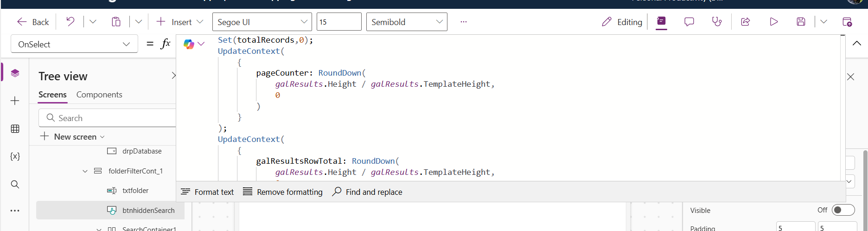This screenshot has width=868, height=231.
Task: Click Find and replace
Action: [x=367, y=192]
